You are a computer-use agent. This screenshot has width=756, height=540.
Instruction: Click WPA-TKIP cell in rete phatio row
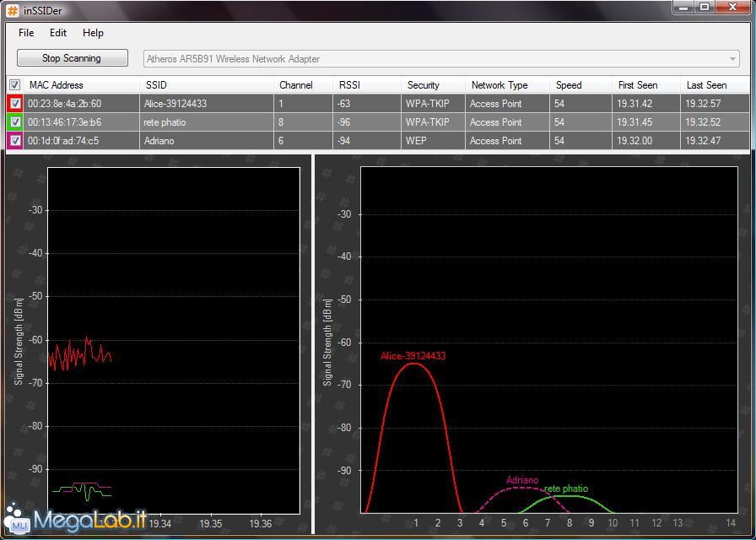pyautogui.click(x=427, y=122)
